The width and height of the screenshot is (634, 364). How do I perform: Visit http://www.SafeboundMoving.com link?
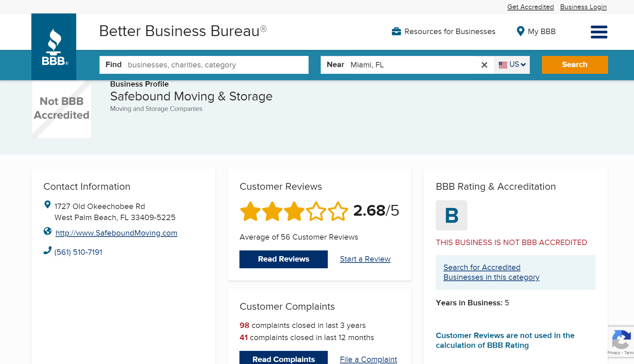pos(116,233)
